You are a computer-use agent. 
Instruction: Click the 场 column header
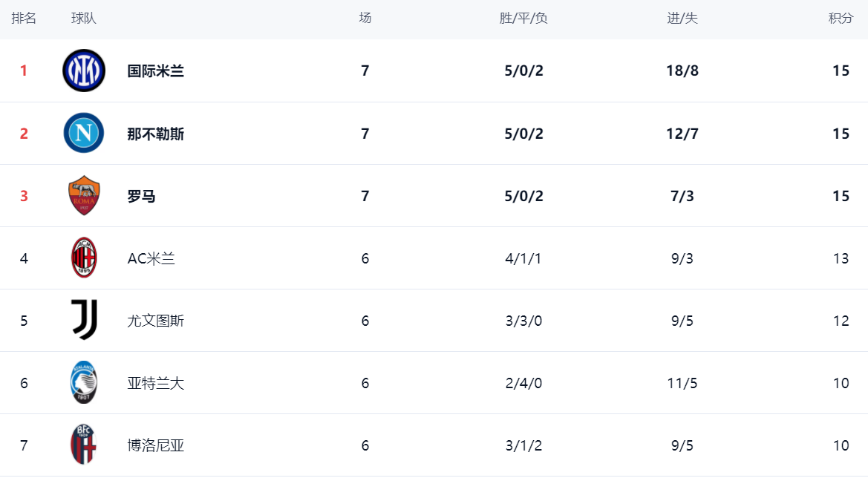[x=365, y=19]
